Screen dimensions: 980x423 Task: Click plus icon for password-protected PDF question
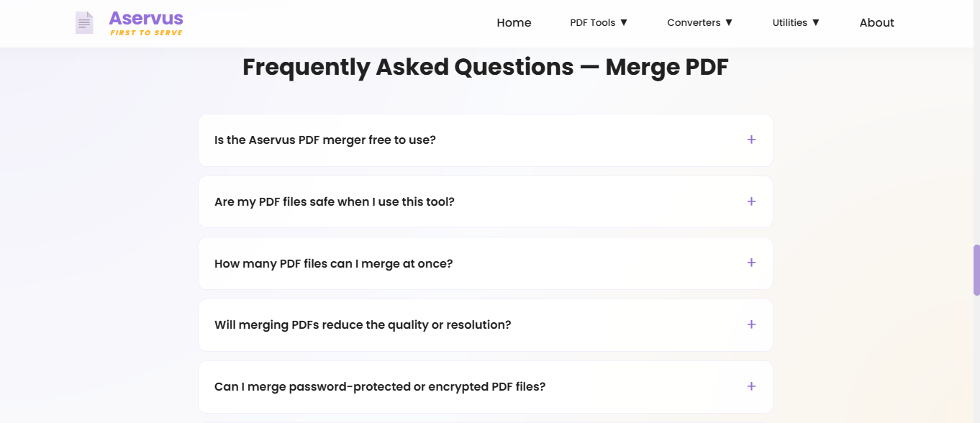(x=751, y=386)
